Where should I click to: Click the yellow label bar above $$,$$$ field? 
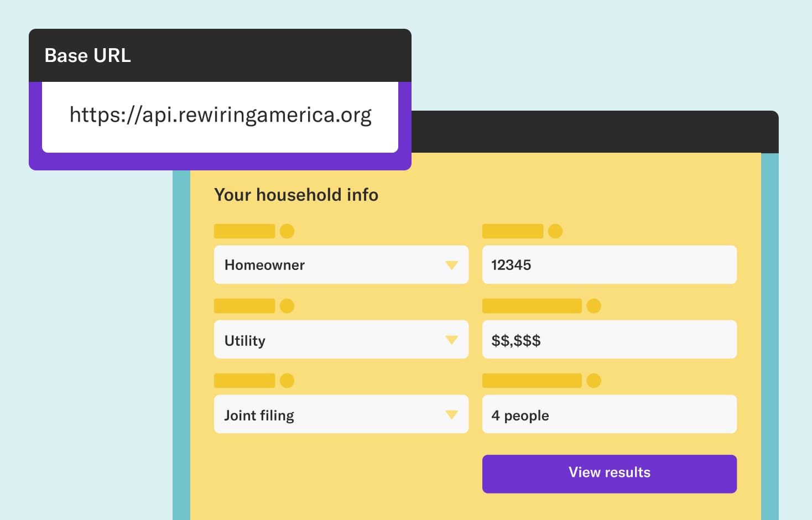[x=532, y=305]
